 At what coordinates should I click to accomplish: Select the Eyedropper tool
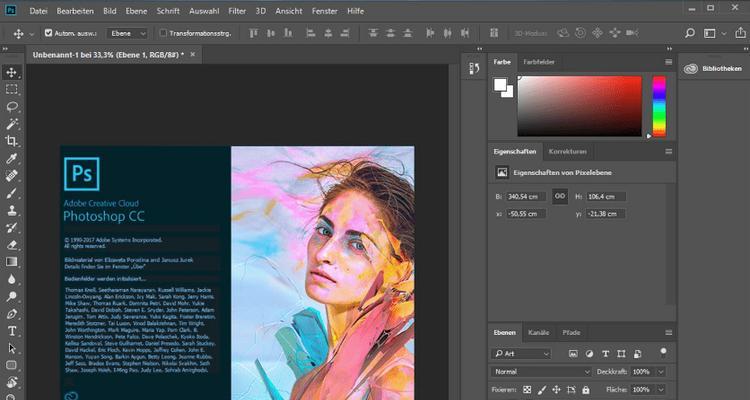pos(11,158)
